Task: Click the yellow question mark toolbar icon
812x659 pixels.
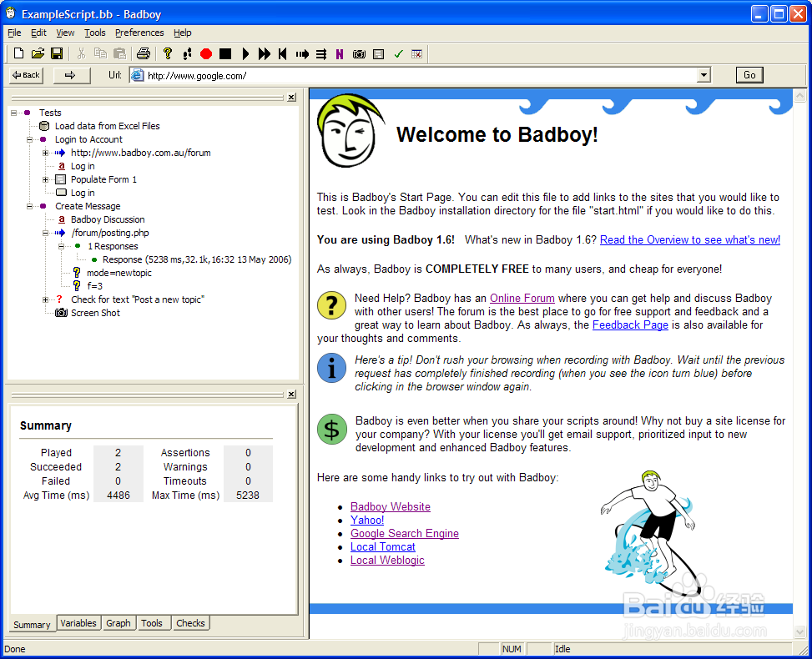Action: coord(167,53)
